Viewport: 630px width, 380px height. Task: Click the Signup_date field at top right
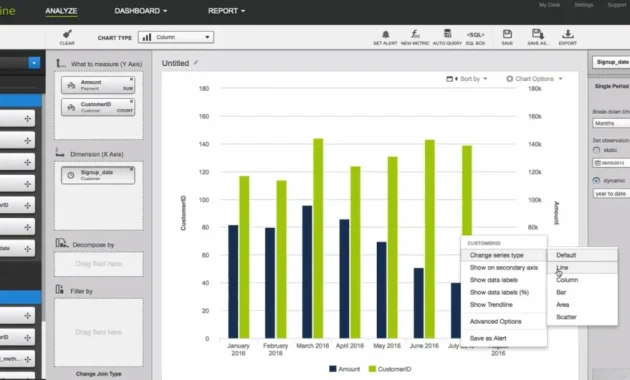611,62
